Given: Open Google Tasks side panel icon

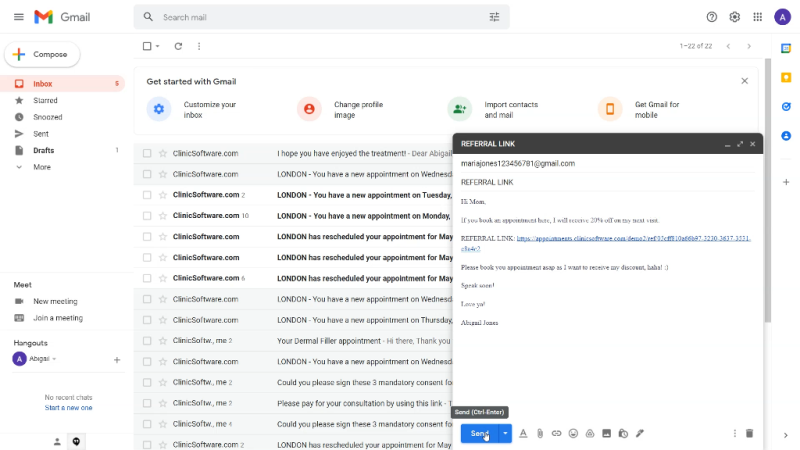Looking at the screenshot, I should coord(786,107).
